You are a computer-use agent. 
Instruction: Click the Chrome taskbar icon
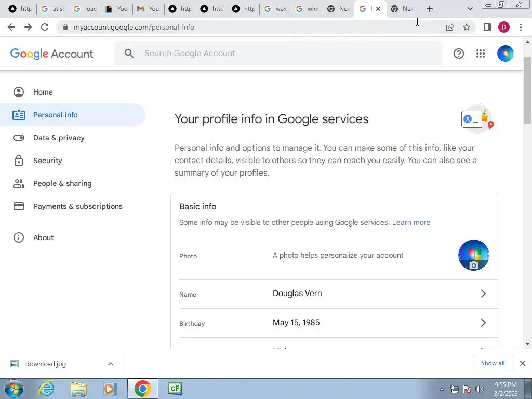point(142,389)
